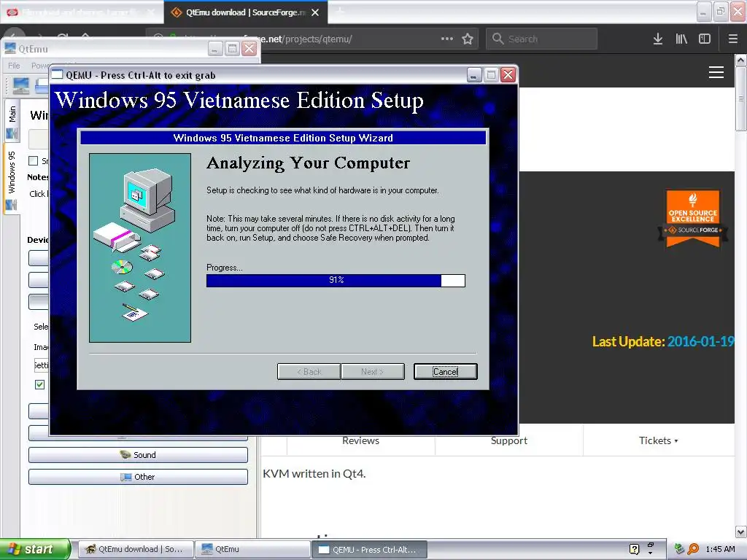Click the Windows start button
Screen dimensions: 747x560
34,549
